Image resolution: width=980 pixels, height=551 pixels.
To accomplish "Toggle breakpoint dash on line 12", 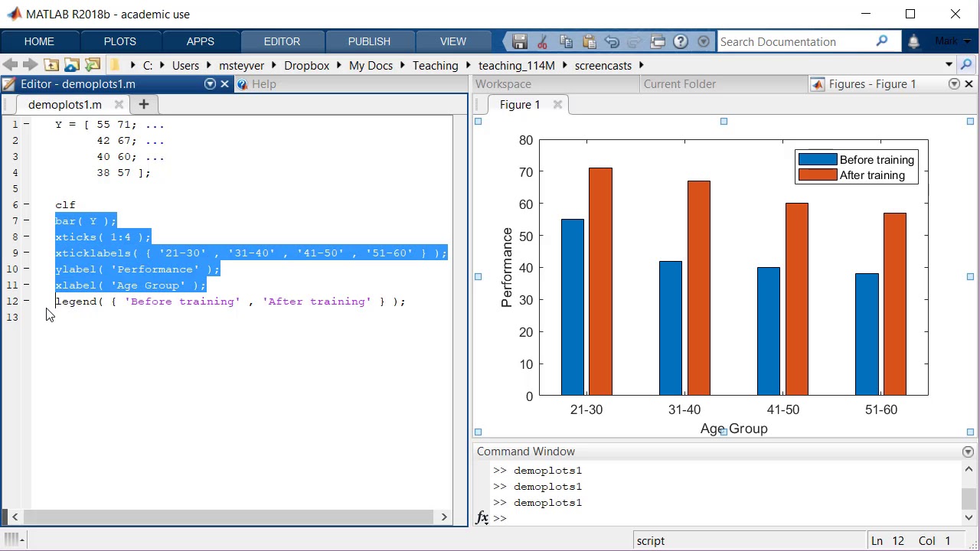I will [x=27, y=302].
